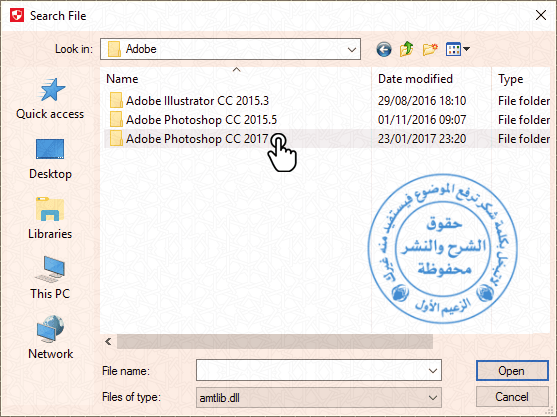Open Quick access in sidebar
The height and width of the screenshot is (417, 557).
(x=50, y=99)
